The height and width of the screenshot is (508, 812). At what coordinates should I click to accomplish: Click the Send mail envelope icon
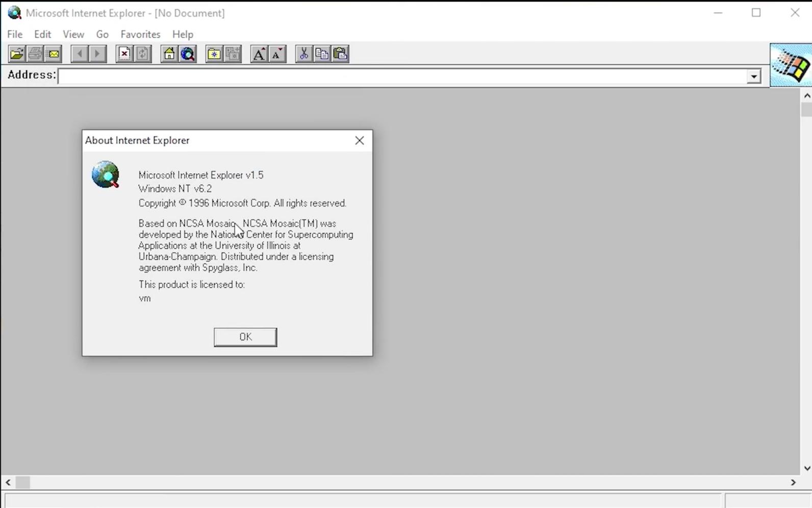click(x=53, y=54)
